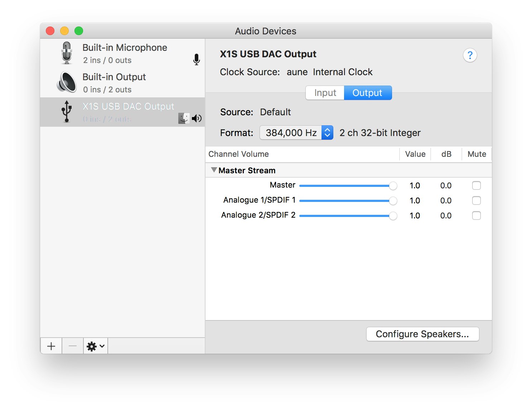Switch to the Input tab
This screenshot has width=532, height=411.
(x=325, y=93)
